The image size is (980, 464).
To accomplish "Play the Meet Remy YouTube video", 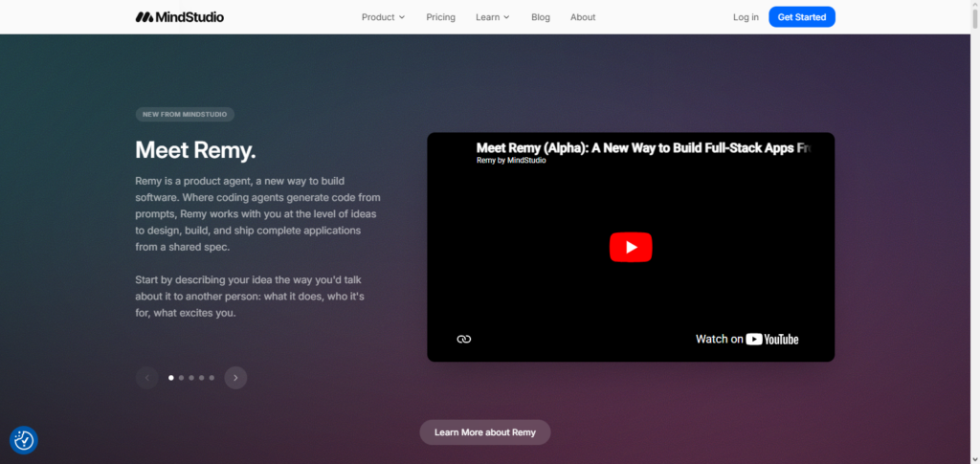I will [631, 247].
